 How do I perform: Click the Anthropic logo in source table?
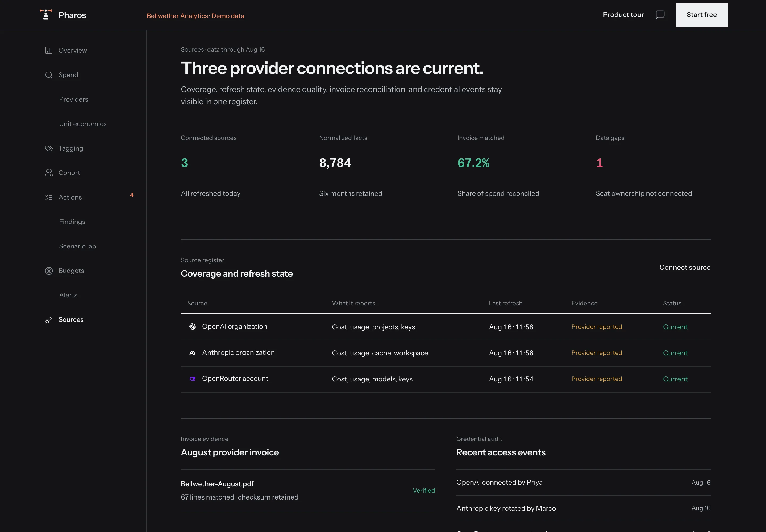(x=192, y=353)
